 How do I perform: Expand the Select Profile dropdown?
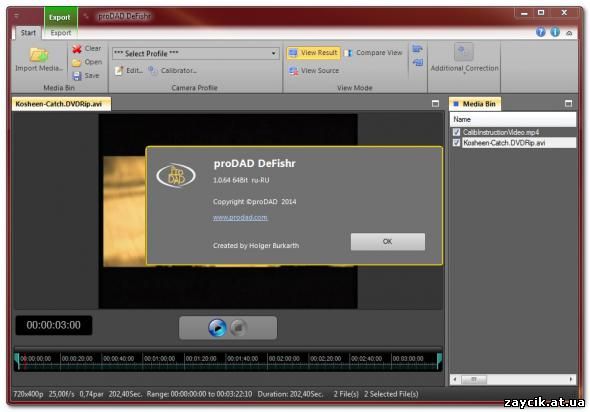[x=274, y=53]
